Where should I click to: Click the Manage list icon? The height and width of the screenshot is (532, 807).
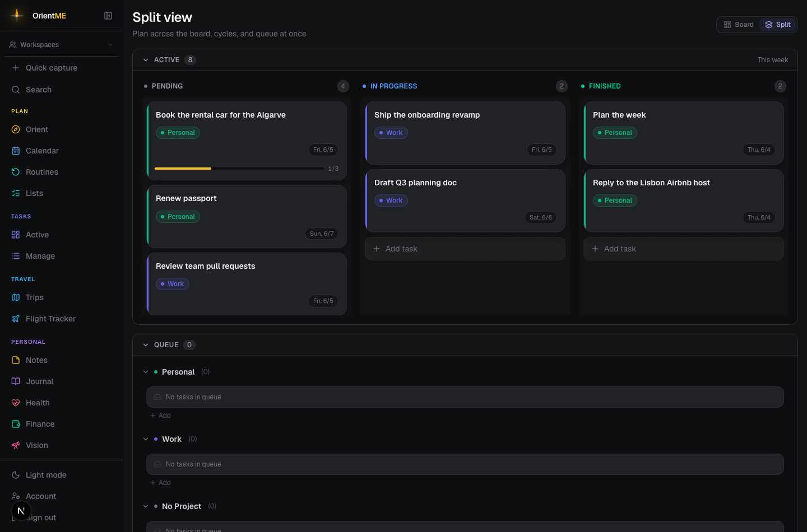[x=16, y=256]
